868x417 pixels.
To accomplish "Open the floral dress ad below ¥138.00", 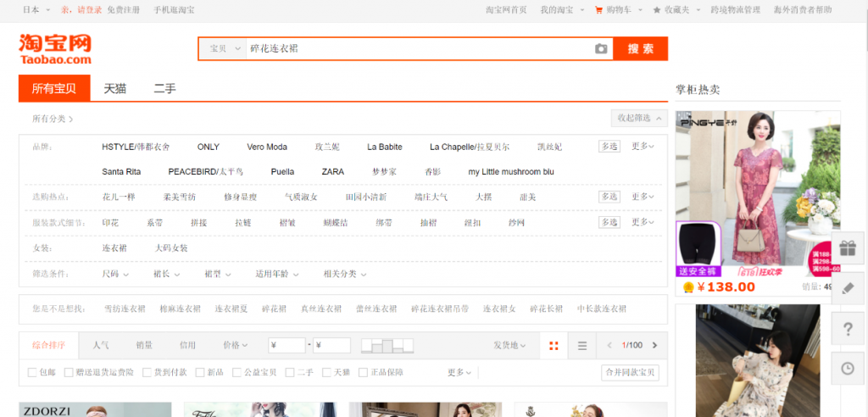I will point(758,360).
